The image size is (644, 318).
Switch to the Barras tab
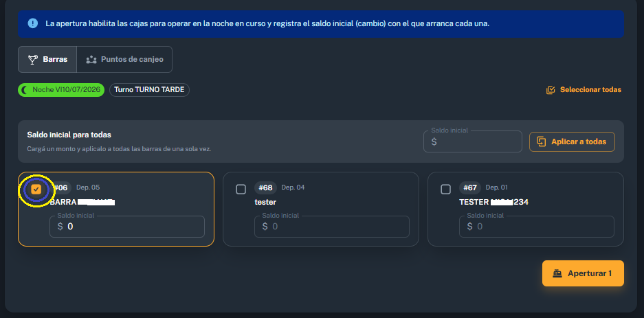click(47, 60)
